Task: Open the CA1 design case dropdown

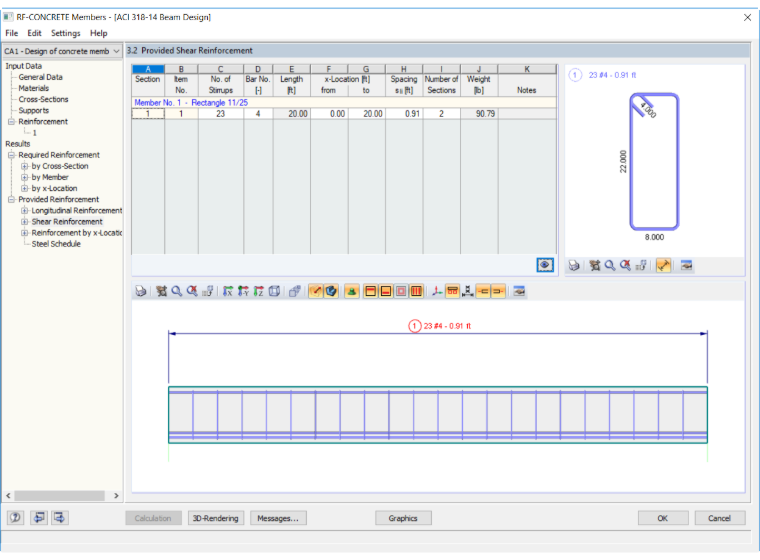Action: pos(116,51)
